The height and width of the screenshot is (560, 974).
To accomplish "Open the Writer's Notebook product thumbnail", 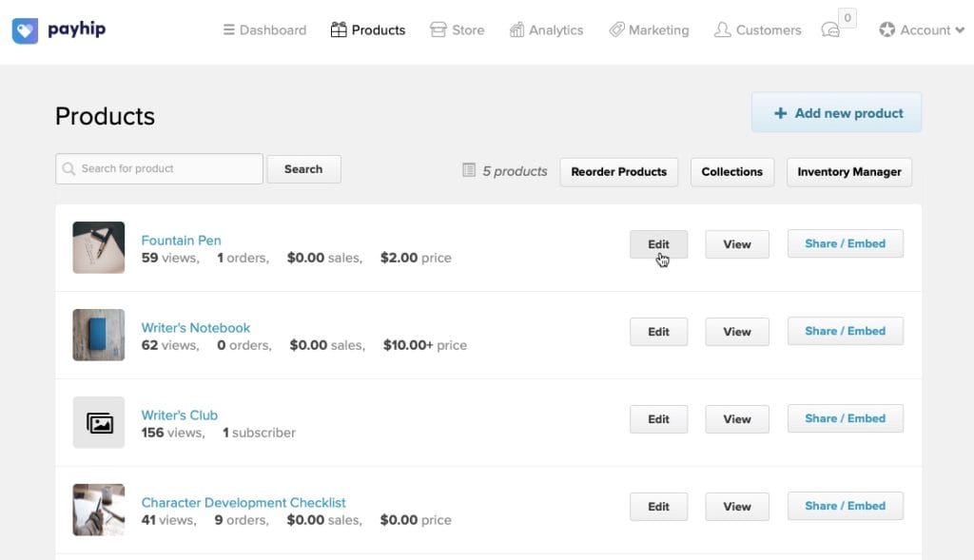I will (99, 335).
